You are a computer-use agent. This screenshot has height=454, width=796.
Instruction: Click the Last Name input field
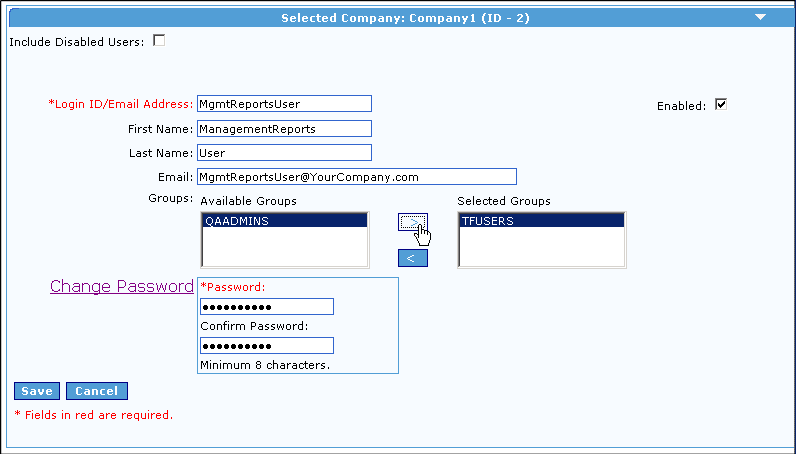click(284, 153)
